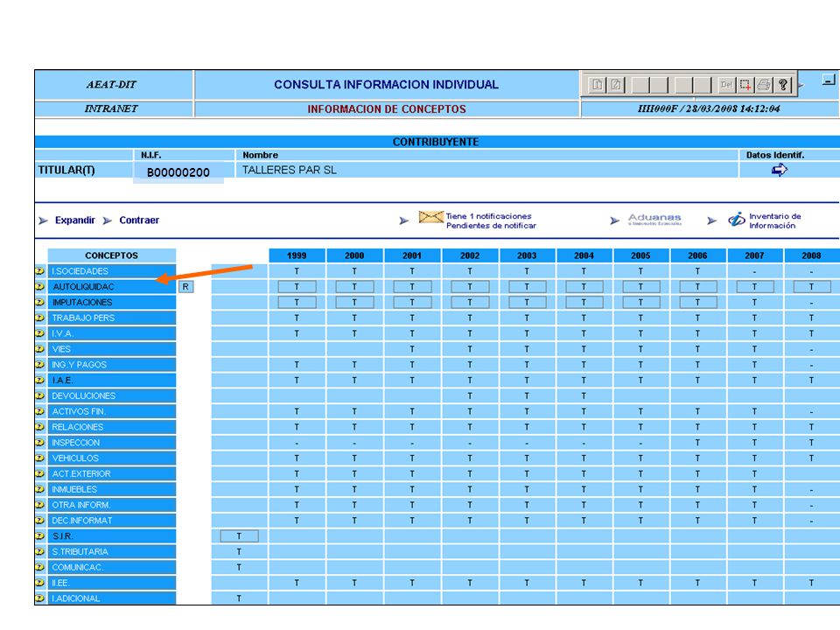Click the yellow icon beside COMUNICAC.
The image size is (840, 630).
(x=39, y=567)
